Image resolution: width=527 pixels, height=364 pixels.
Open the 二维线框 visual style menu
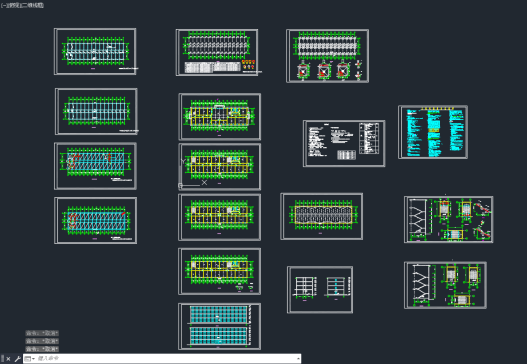(33, 5)
